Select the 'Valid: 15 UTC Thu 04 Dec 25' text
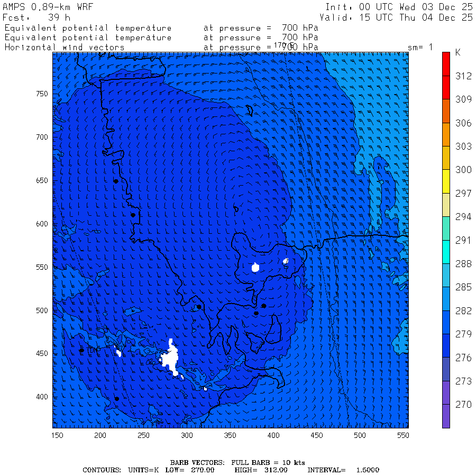476x476 pixels. pyautogui.click(x=396, y=17)
